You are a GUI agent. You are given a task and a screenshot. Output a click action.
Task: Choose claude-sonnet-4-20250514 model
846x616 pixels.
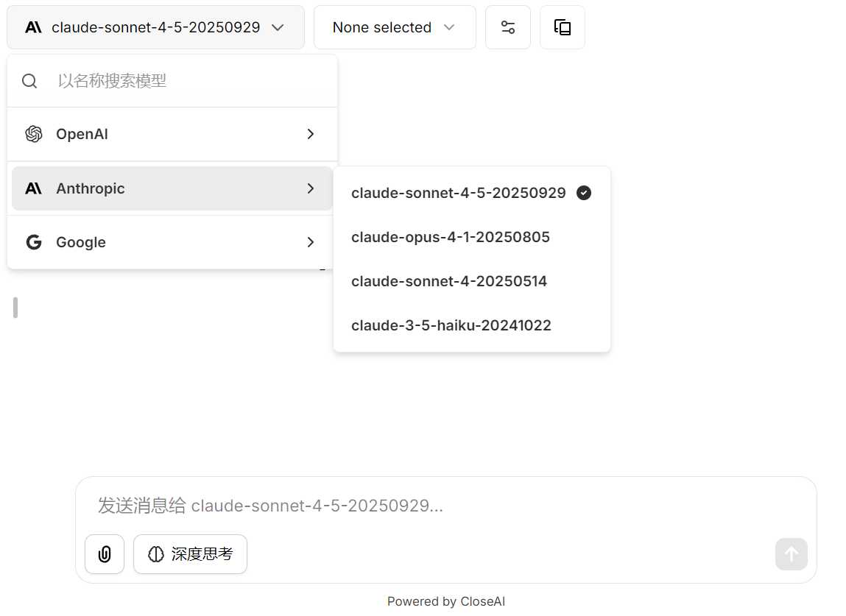tap(448, 281)
